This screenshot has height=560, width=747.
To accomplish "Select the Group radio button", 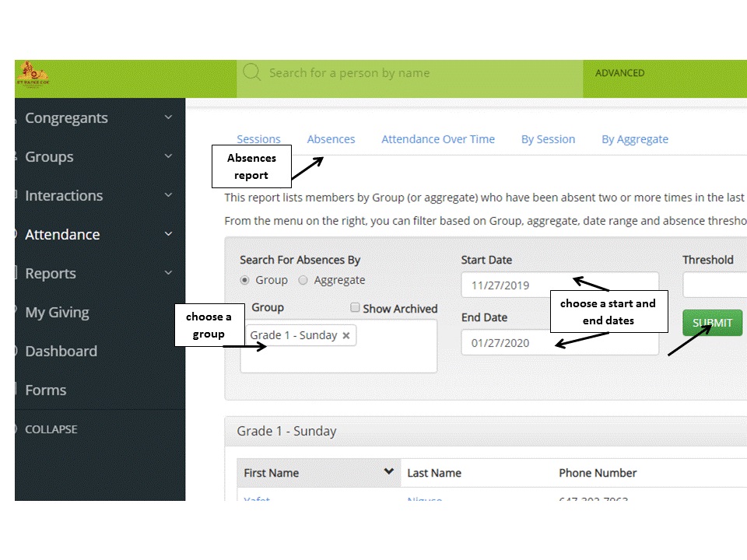I will point(244,280).
